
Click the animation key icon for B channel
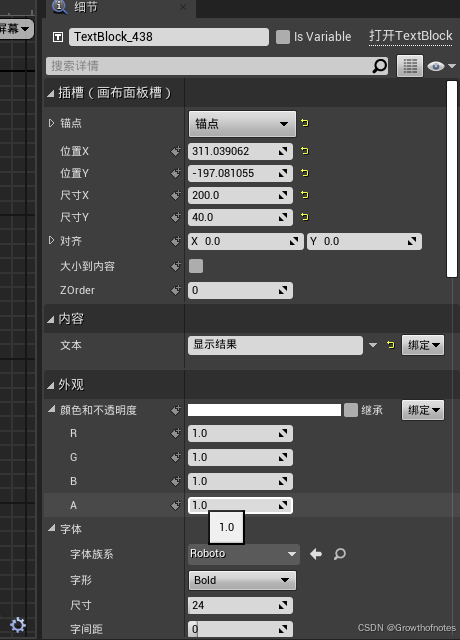176,481
